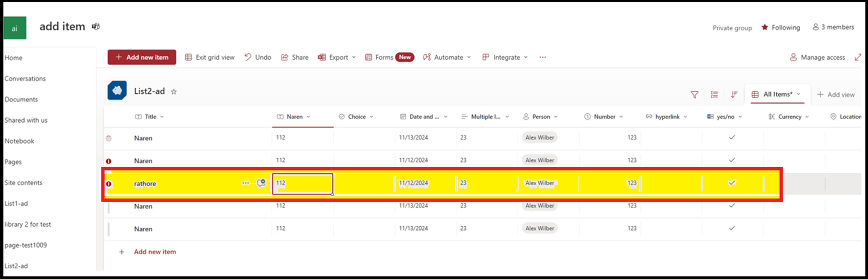Expand the Automate menu
868x279 pixels.
(x=447, y=57)
